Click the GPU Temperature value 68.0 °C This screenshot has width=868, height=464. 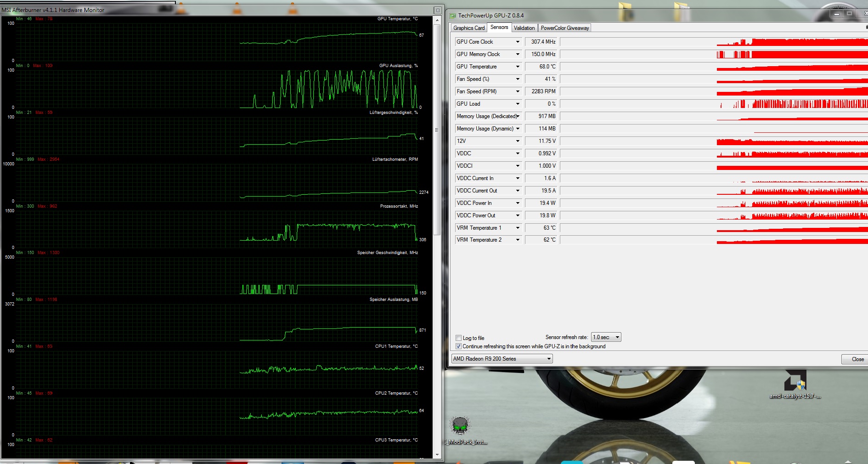click(541, 67)
